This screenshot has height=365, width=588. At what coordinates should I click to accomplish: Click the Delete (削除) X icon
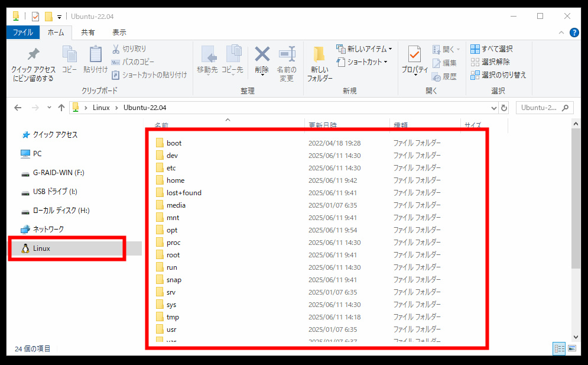click(x=262, y=54)
